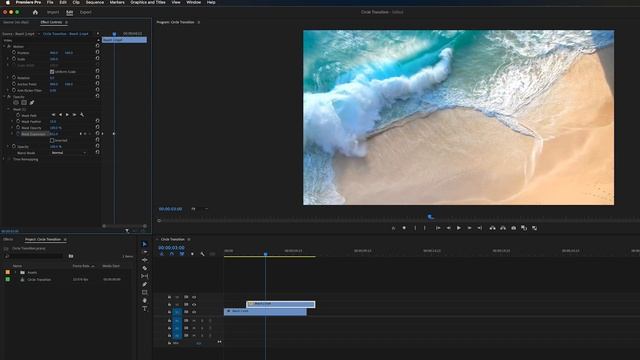This screenshot has width=640, height=360.
Task: Toggle linked selection in timeline header
Action: [x=182, y=254]
